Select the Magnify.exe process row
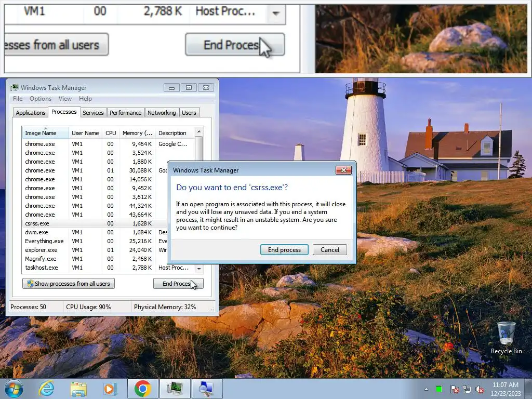532x399 pixels. pos(95,259)
